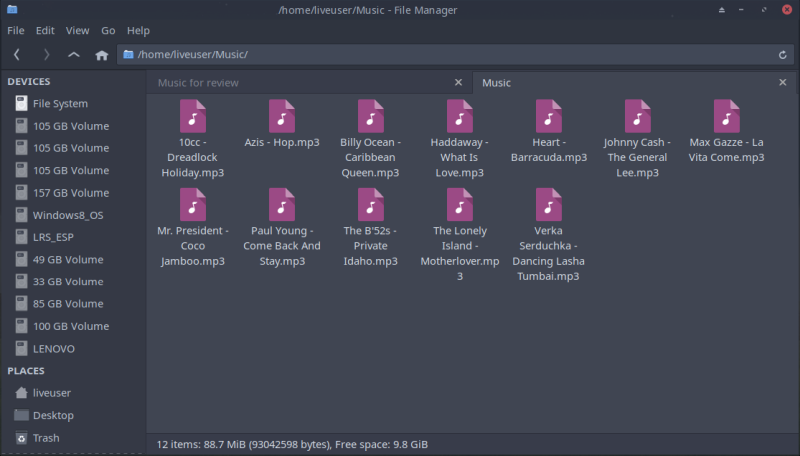Go forward with the right arrow button
Viewport: 800px width, 456px height.
[x=46, y=55]
